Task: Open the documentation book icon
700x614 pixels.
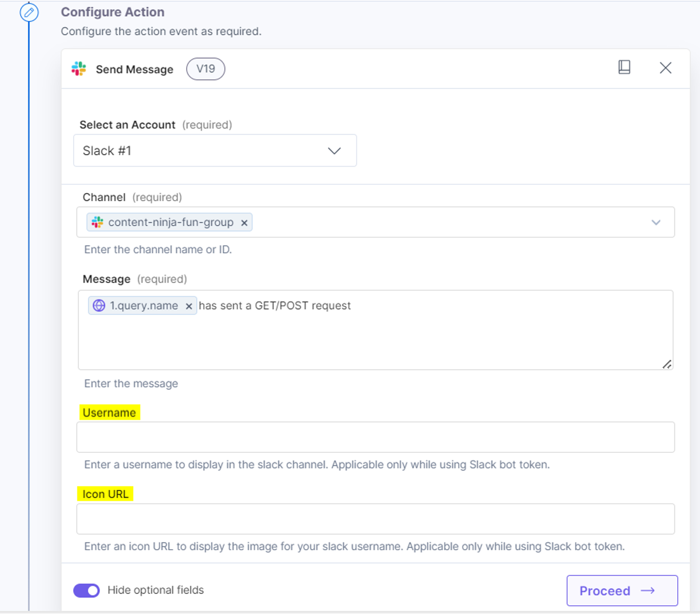Action: (x=624, y=67)
